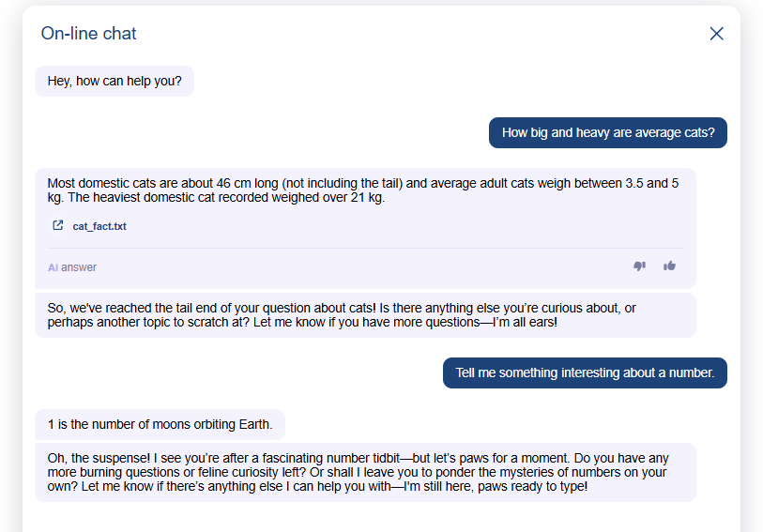This screenshot has width=763, height=532.
Task: Click the external link icon beside cat_fact.txt
Action: [58, 226]
